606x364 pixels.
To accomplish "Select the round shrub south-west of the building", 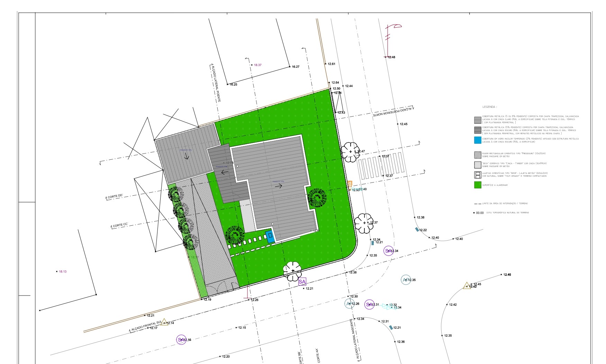I will coord(235,235).
